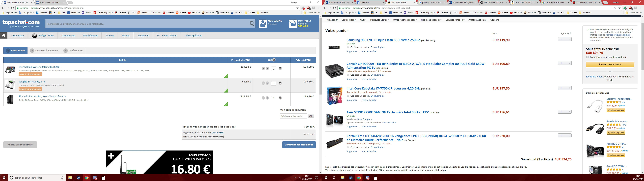Click the 'Passer la commande' button

[x=610, y=65]
